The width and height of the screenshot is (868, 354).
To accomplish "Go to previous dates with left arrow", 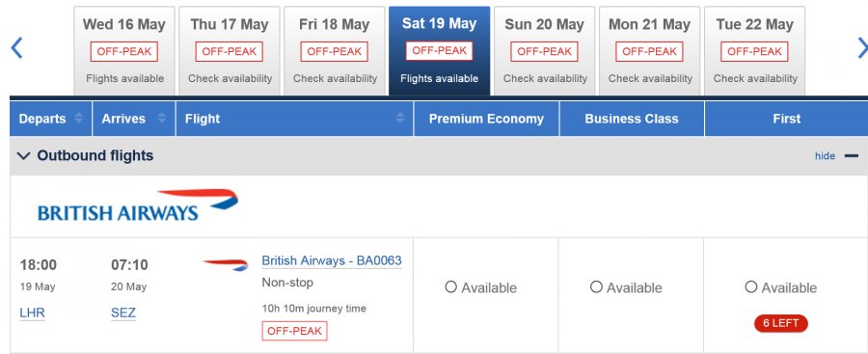I will (x=16, y=48).
